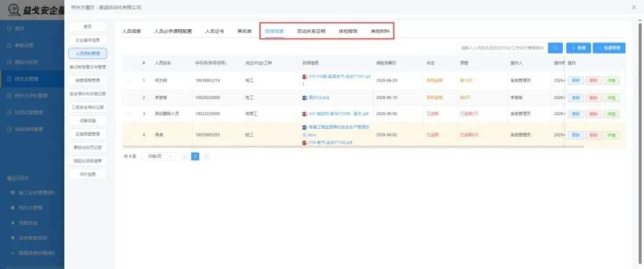Open 责任制签署文件管理 in side menu

coord(88,67)
